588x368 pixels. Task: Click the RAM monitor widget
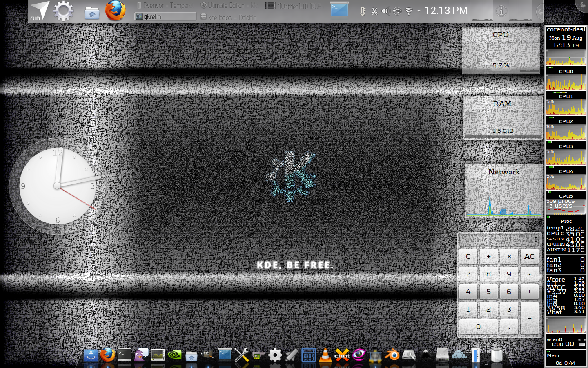(503, 118)
